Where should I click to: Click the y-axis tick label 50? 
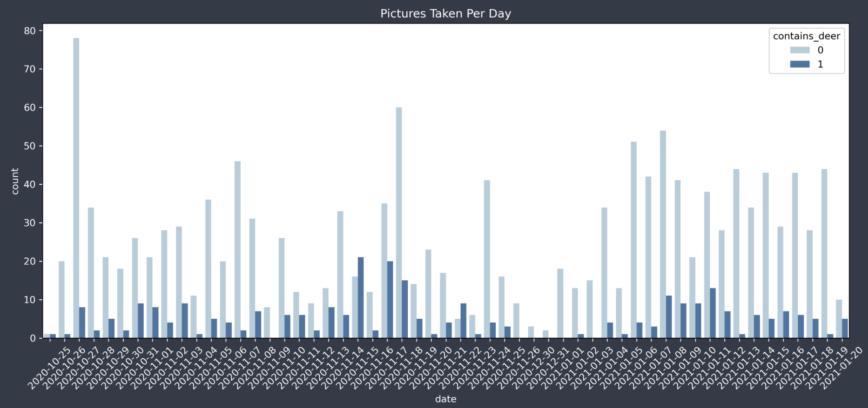pyautogui.click(x=30, y=146)
